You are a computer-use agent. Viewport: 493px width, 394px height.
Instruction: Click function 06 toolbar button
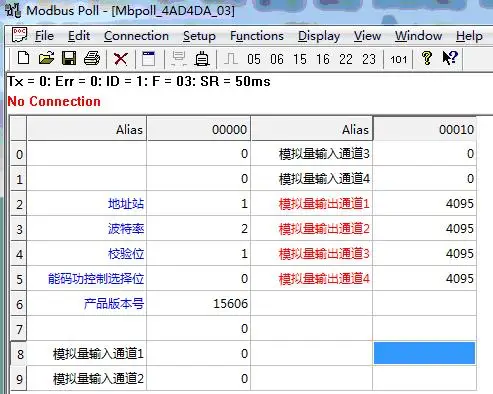point(277,59)
